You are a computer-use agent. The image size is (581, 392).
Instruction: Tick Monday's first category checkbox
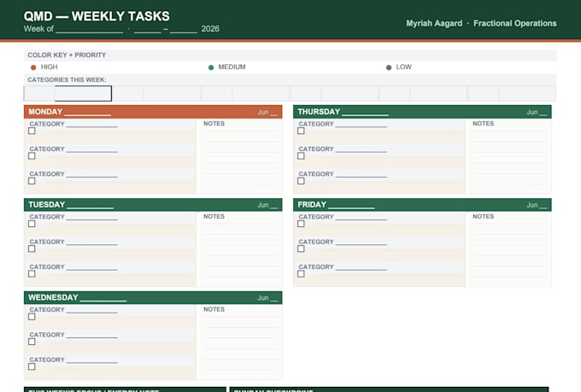[32, 131]
